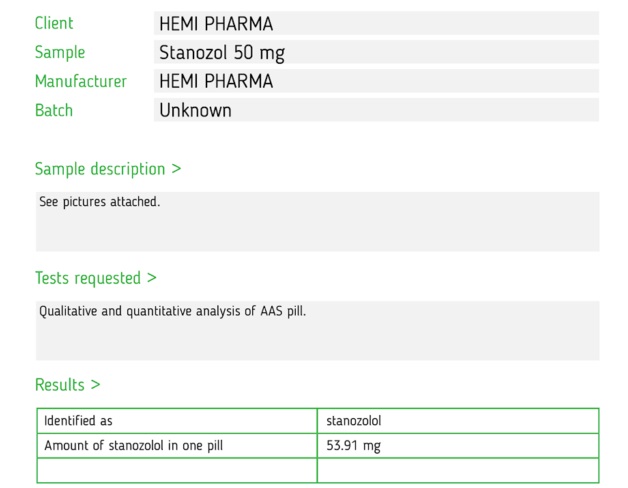Click the Client field showing HEMI PHARMA

click(376, 23)
